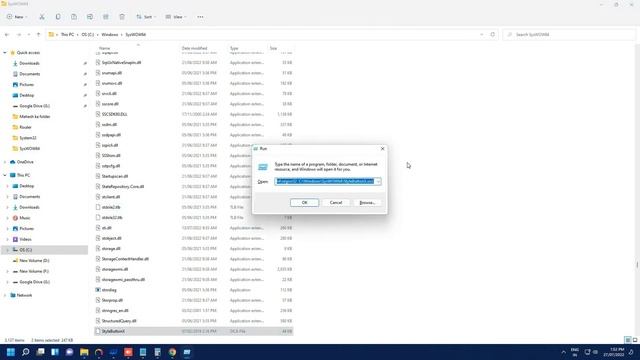Click the Forward navigation arrow
The image size is (640, 360).
18,35
